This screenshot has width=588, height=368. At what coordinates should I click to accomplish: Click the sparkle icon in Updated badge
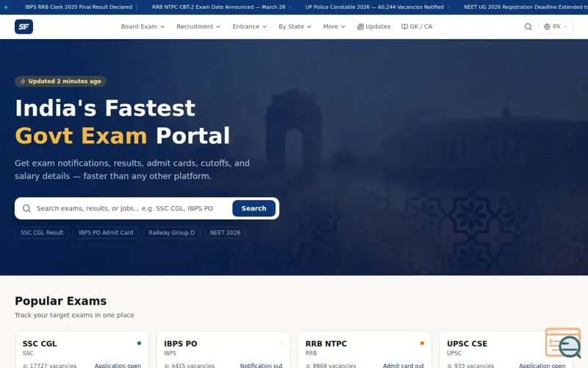click(23, 82)
